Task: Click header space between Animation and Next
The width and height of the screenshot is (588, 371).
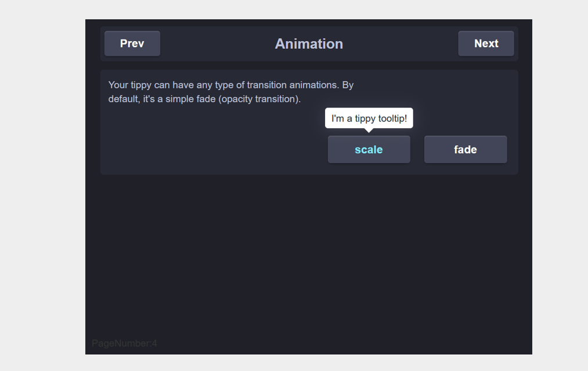Action: pos(401,44)
